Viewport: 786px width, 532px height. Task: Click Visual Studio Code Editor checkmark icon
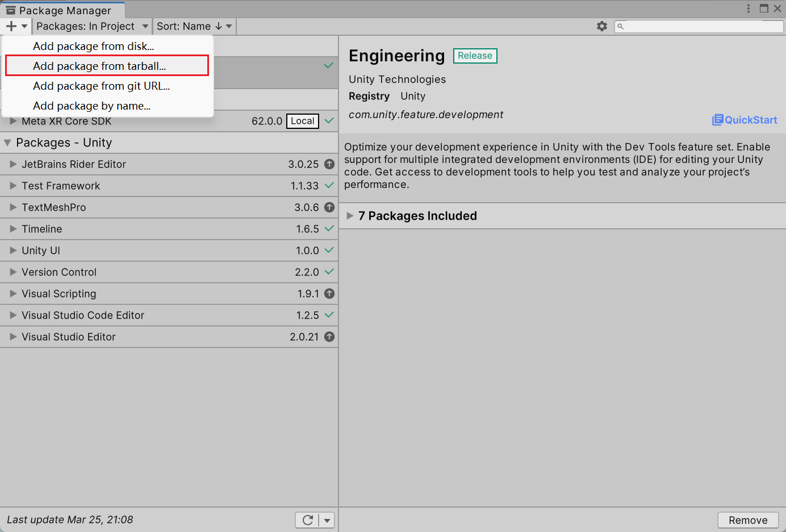tap(329, 315)
